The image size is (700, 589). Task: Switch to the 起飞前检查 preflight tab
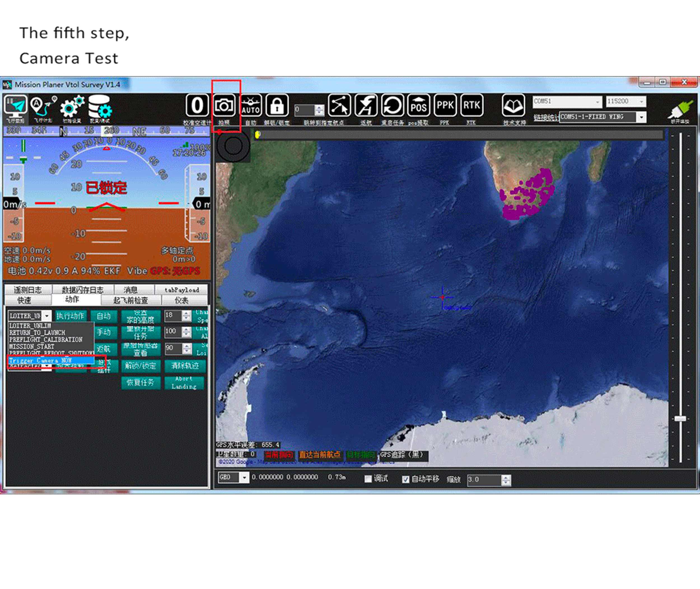tap(130, 300)
